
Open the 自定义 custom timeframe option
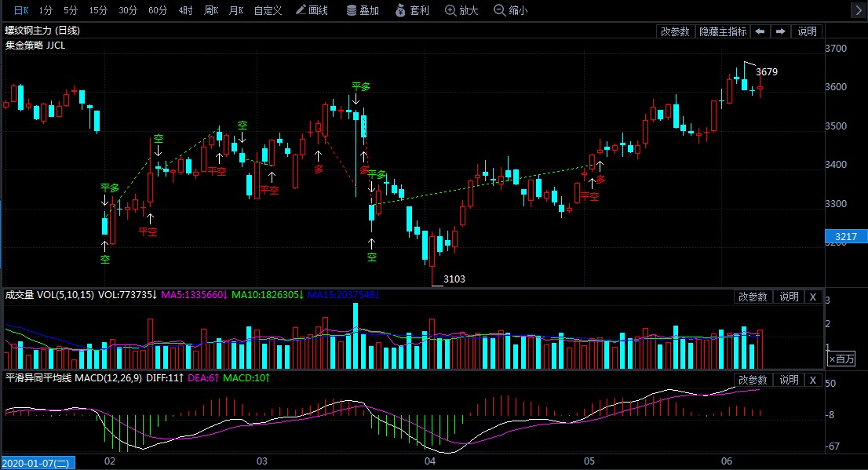pos(268,11)
